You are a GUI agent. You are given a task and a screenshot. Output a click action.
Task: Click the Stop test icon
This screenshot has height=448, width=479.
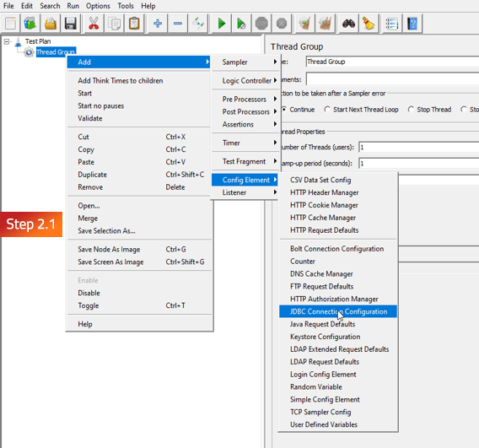click(x=261, y=24)
